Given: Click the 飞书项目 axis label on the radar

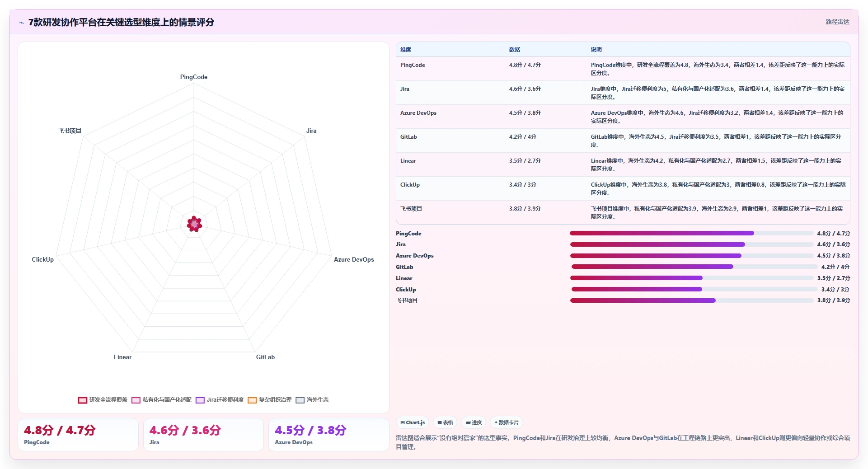Looking at the screenshot, I should point(70,131).
